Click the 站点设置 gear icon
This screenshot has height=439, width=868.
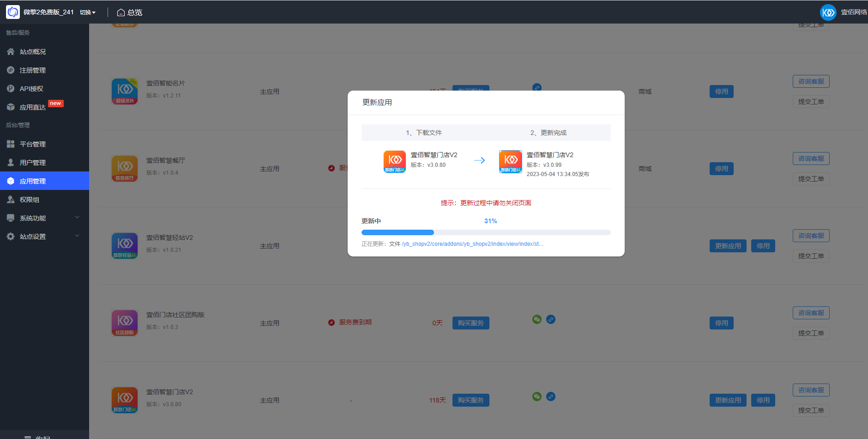11,237
